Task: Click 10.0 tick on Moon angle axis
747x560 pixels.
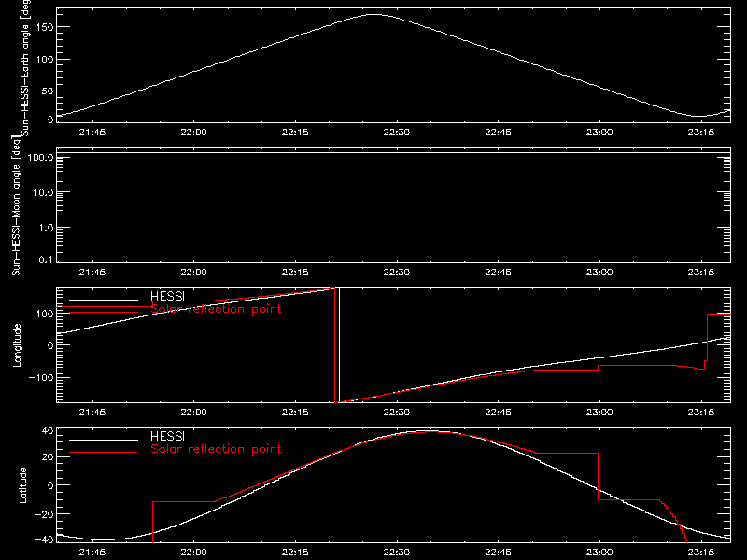Action: tap(43, 193)
